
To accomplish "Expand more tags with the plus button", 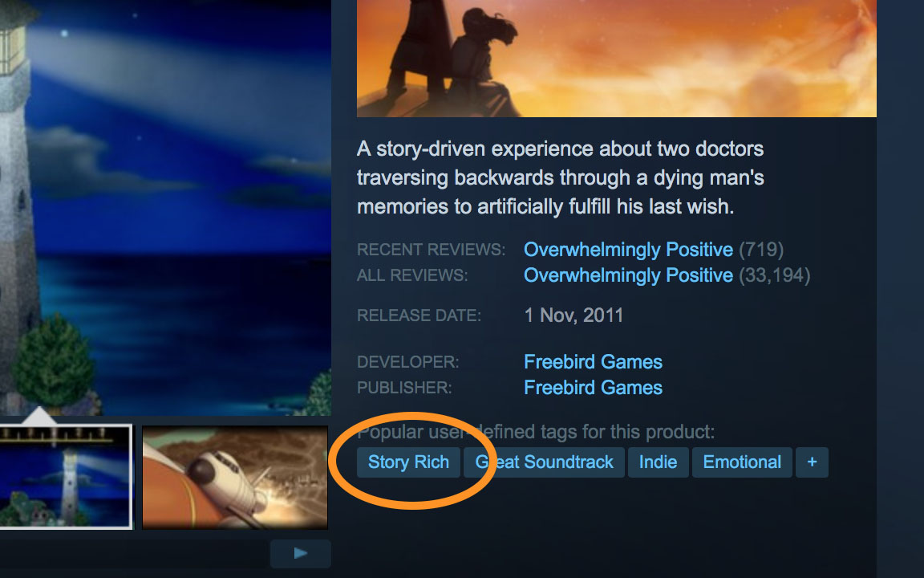I will pyautogui.click(x=812, y=462).
